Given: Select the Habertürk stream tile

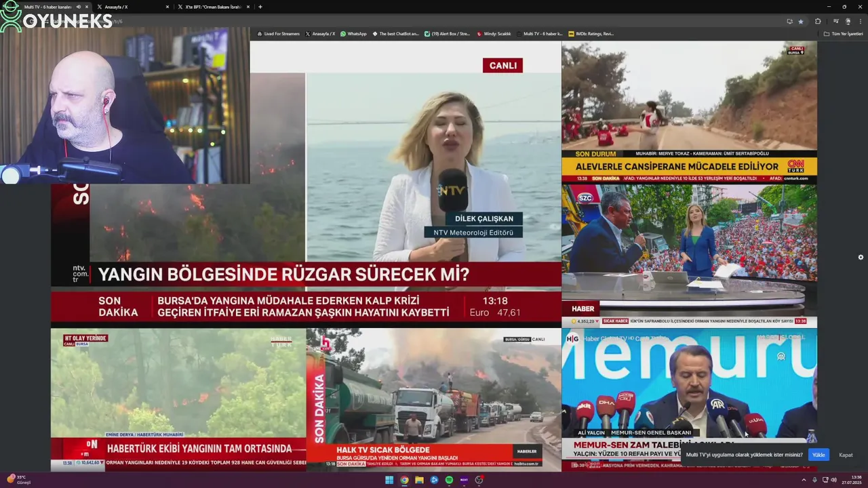Looking at the screenshot, I should tap(178, 400).
